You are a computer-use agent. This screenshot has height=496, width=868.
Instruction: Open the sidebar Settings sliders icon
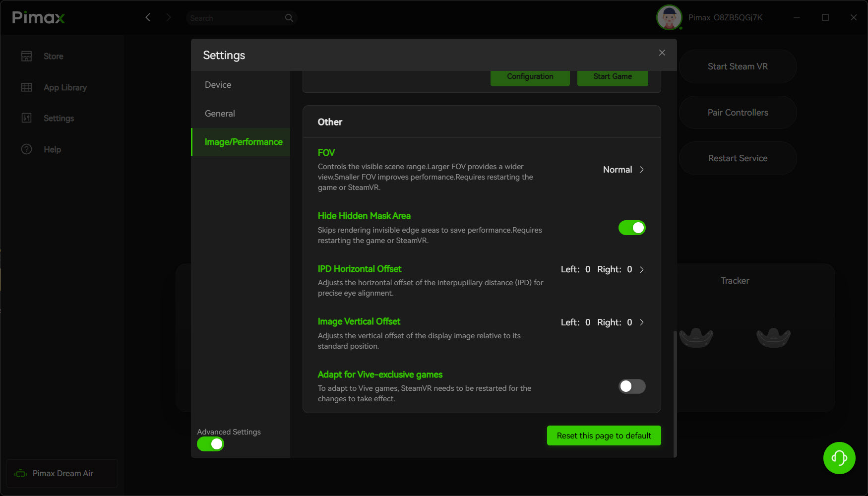coord(27,118)
